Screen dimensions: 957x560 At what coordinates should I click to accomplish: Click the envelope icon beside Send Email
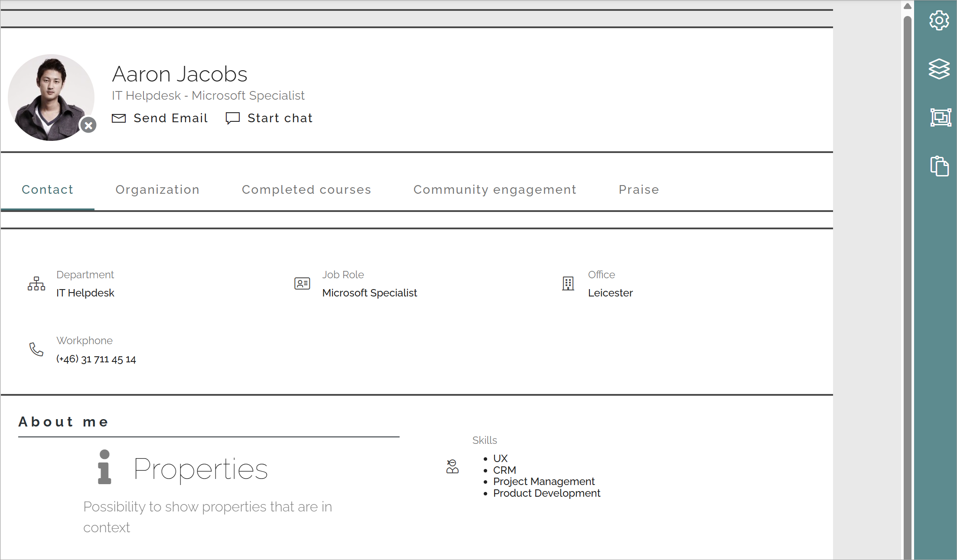(119, 118)
